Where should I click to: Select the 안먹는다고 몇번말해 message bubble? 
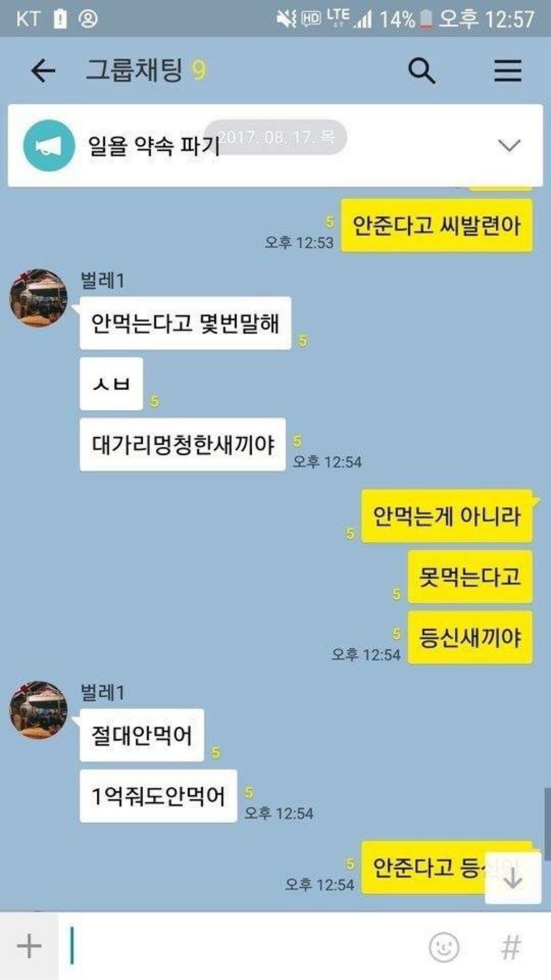tap(185, 323)
